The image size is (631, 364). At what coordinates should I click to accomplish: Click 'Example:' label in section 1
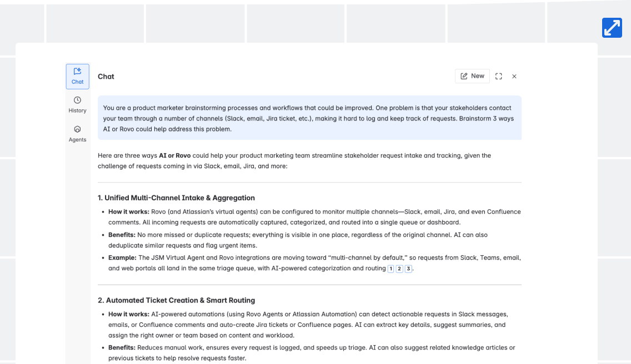tap(122, 258)
